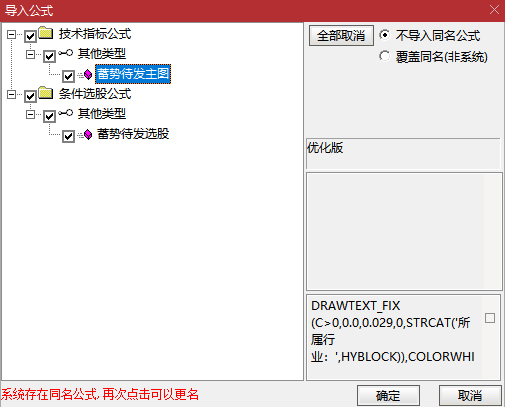The image size is (505, 407).
Task: Select the 蓄势待发选股 tree item
Action: pos(133,134)
